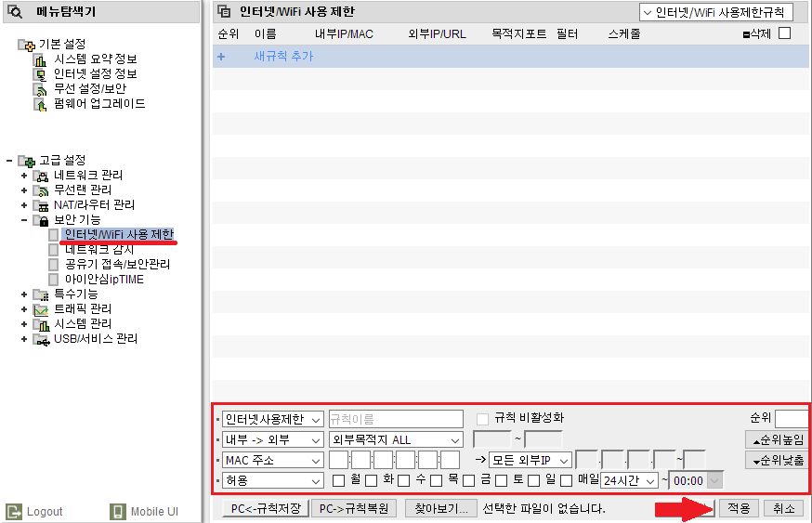
Task: Click the PC->규칙복원 button
Action: [x=354, y=508]
